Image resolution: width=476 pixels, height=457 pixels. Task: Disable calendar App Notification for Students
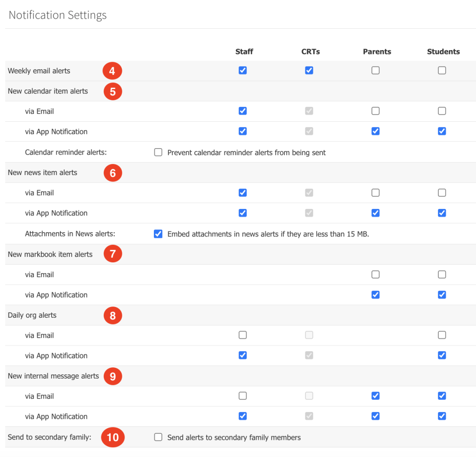(x=442, y=131)
